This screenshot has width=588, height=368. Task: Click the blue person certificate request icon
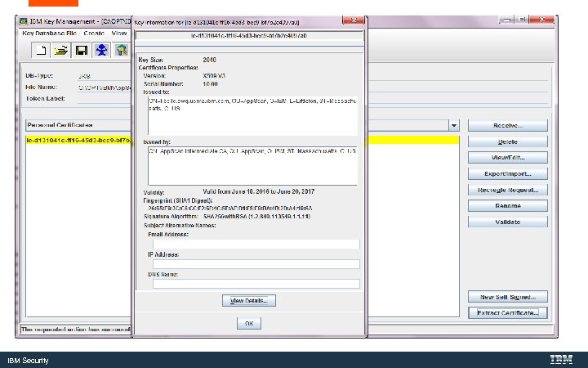tap(101, 50)
